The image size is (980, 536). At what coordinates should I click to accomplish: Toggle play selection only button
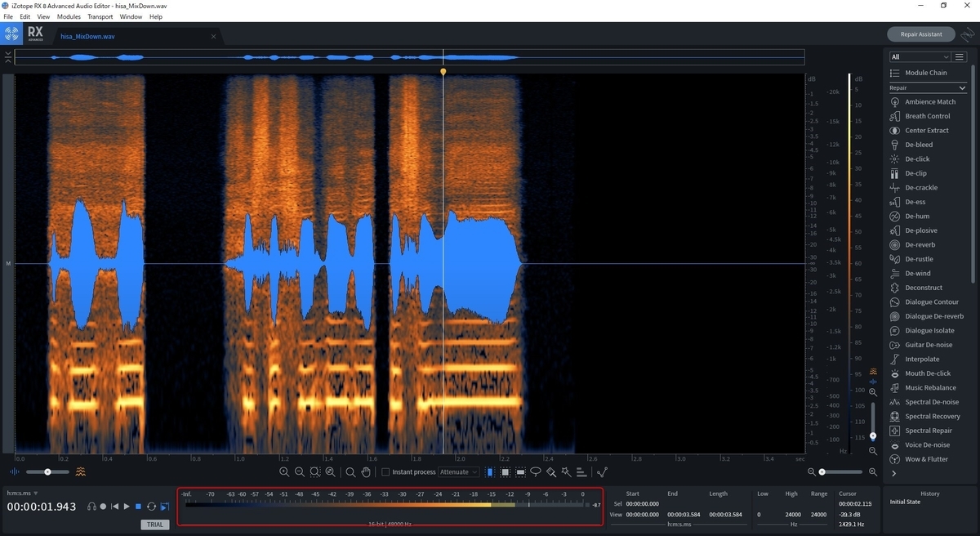click(x=164, y=507)
